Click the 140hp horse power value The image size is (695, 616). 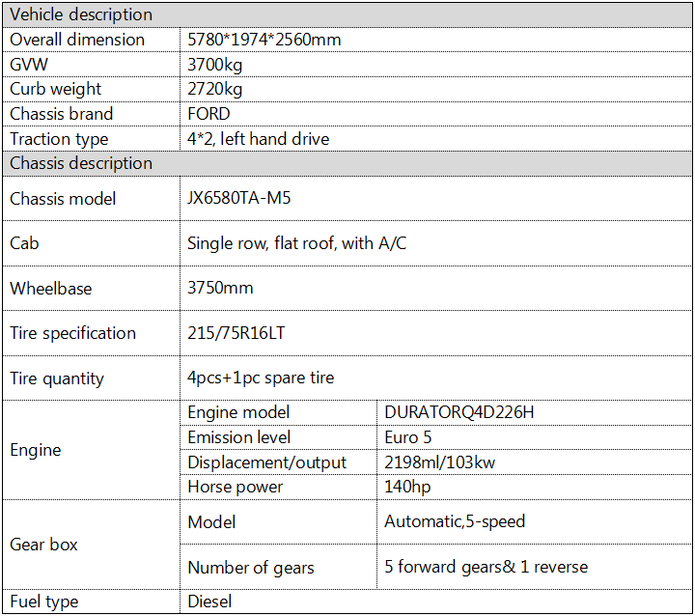tap(407, 487)
